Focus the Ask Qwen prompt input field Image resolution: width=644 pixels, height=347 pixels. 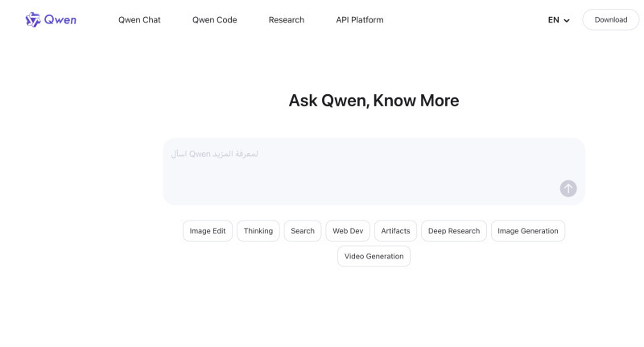(374, 171)
